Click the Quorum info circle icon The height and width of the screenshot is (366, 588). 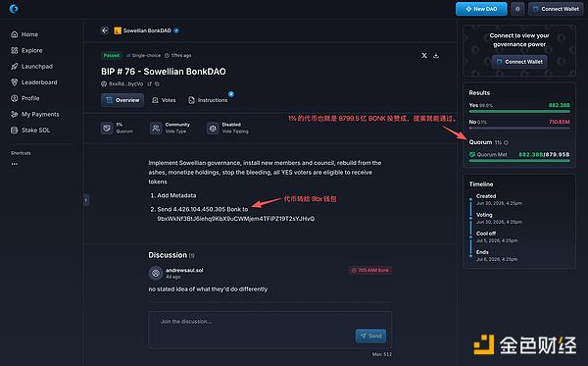507,142
